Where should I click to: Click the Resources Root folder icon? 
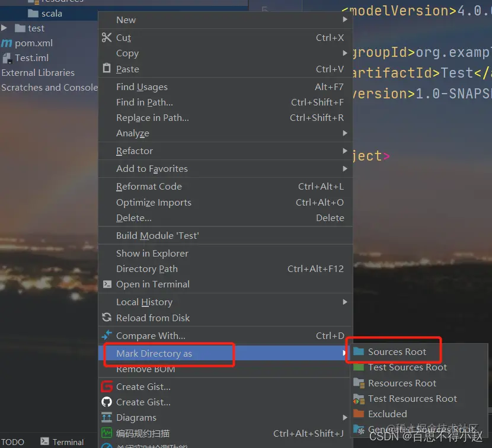coord(359,383)
